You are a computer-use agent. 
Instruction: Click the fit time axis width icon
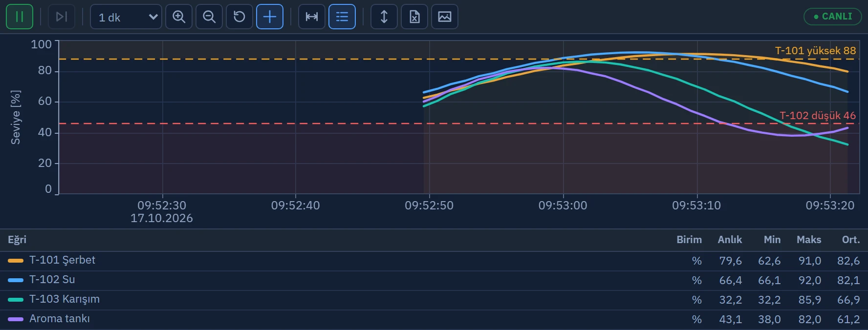(312, 17)
